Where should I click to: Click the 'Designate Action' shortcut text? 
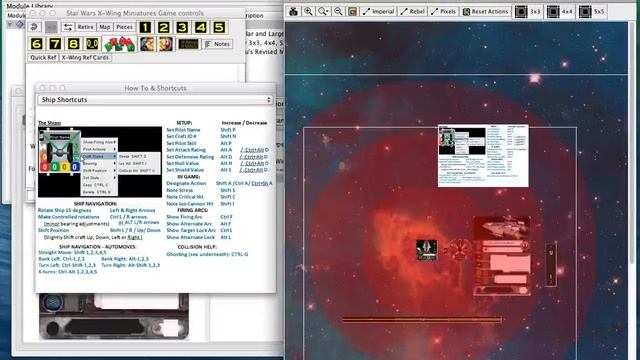pos(186,183)
